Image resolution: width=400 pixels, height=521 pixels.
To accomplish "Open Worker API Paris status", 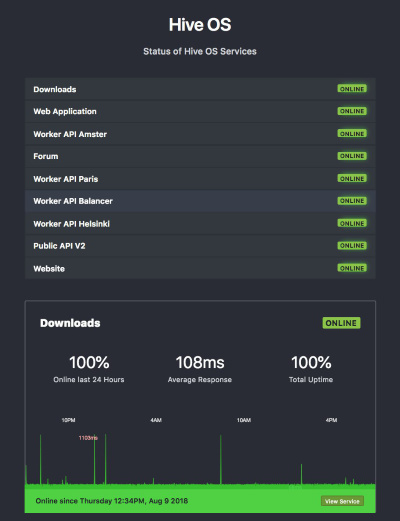I will [x=200, y=179].
